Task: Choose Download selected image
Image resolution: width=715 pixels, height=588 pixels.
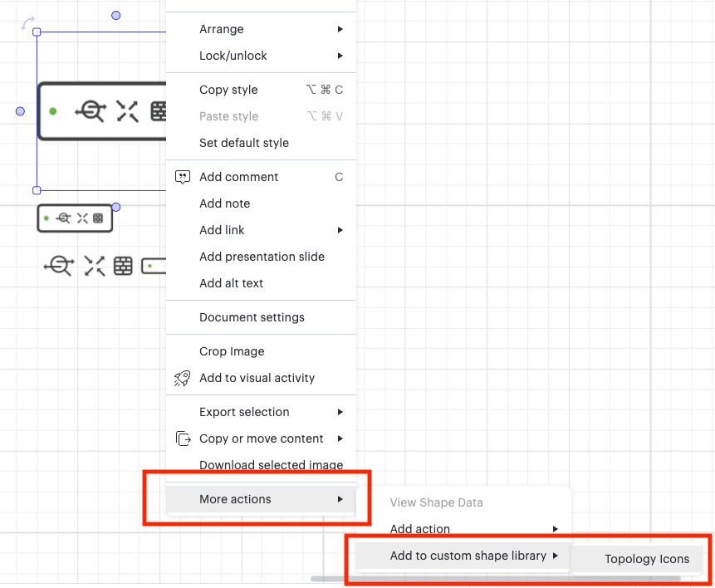Action: [x=261, y=465]
